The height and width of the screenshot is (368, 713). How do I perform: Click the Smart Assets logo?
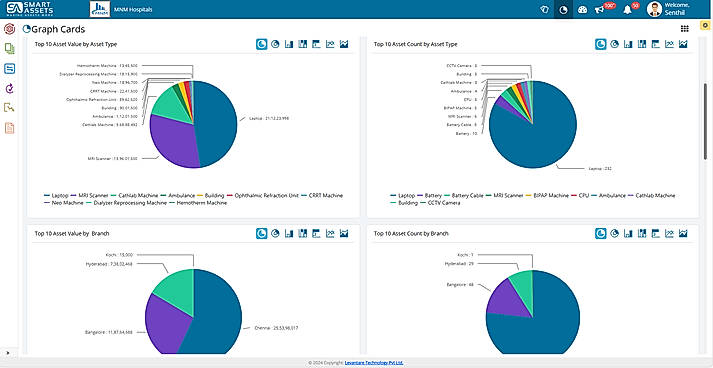[30, 9]
